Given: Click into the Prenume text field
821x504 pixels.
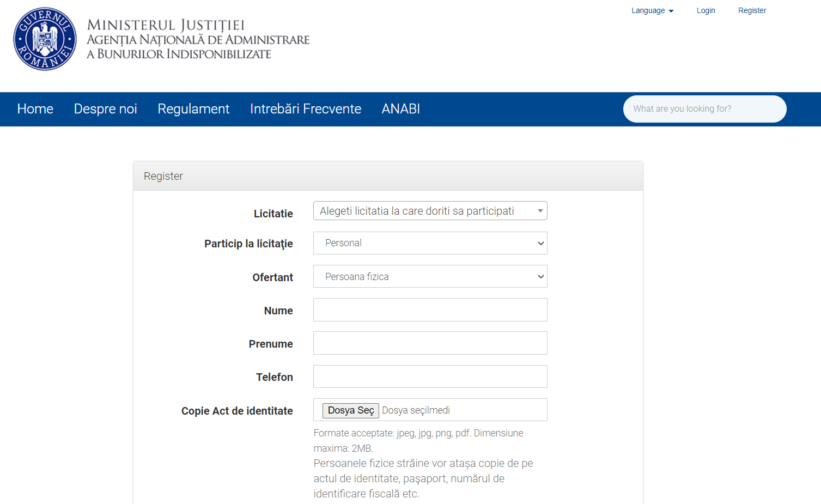Looking at the screenshot, I should (430, 343).
